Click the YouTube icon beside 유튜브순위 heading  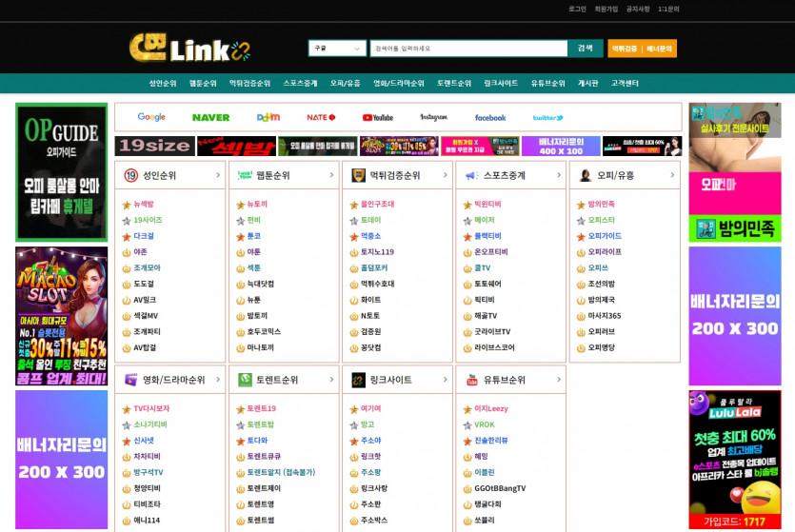(471, 380)
